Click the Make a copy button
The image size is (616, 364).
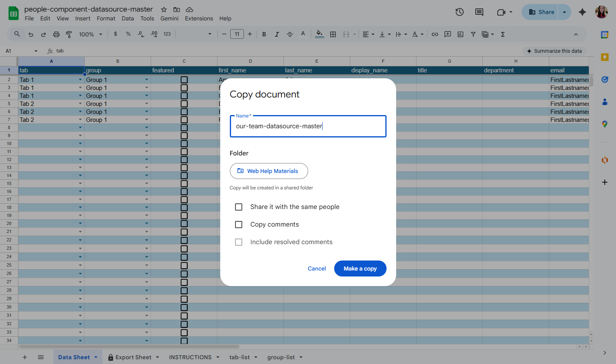(x=360, y=269)
